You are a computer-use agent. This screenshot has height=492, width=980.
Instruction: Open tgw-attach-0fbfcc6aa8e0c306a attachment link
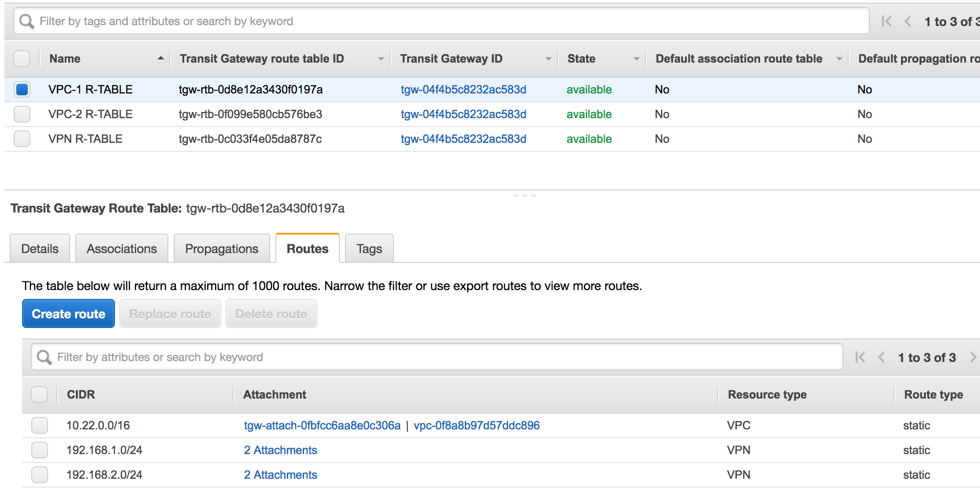(x=322, y=425)
